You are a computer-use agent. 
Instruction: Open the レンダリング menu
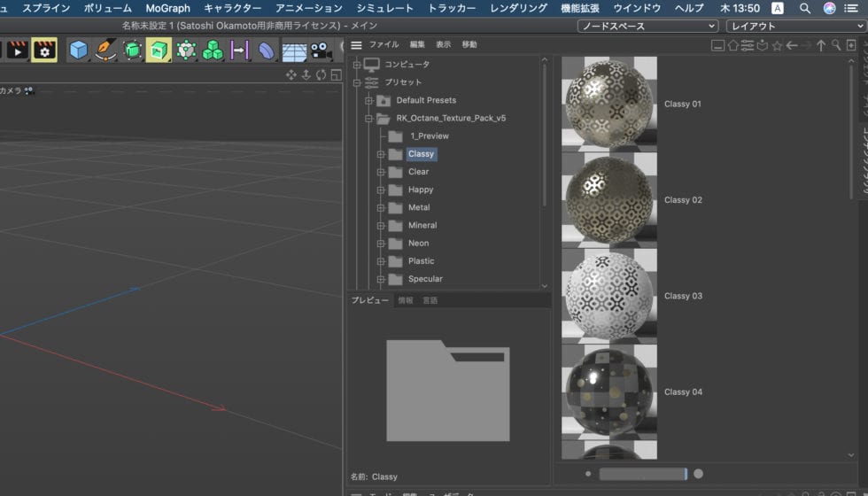click(x=519, y=8)
